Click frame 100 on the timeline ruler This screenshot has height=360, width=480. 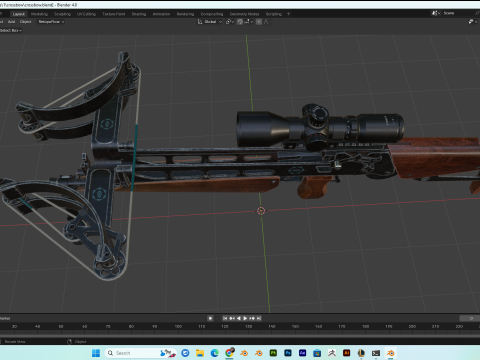[x=178, y=326]
